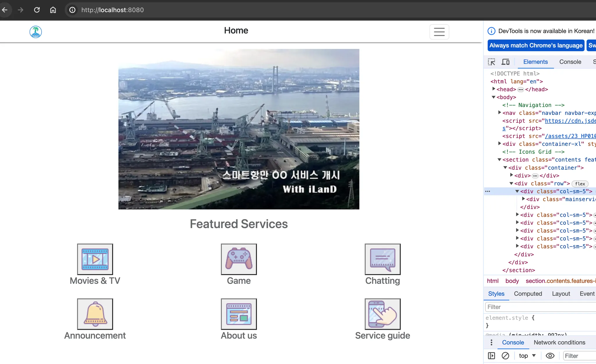The image size is (596, 364).
Task: Click the Game controller icon
Action: pos(239,259)
